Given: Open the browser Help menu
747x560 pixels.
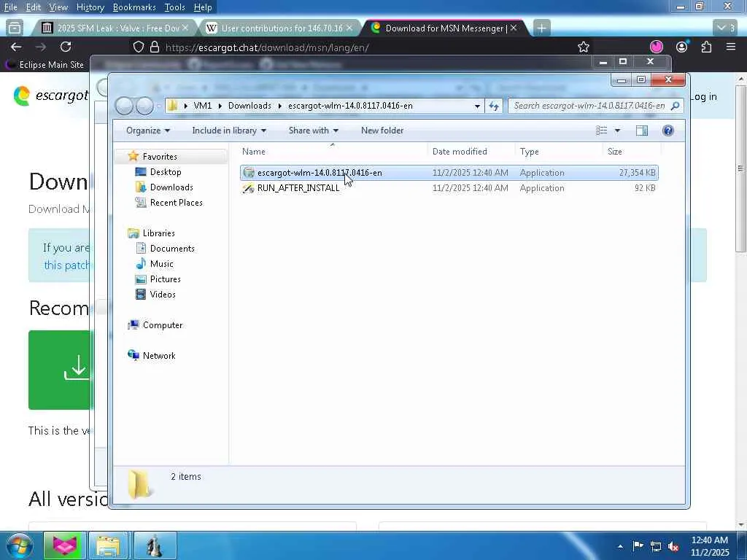Looking at the screenshot, I should click(203, 7).
